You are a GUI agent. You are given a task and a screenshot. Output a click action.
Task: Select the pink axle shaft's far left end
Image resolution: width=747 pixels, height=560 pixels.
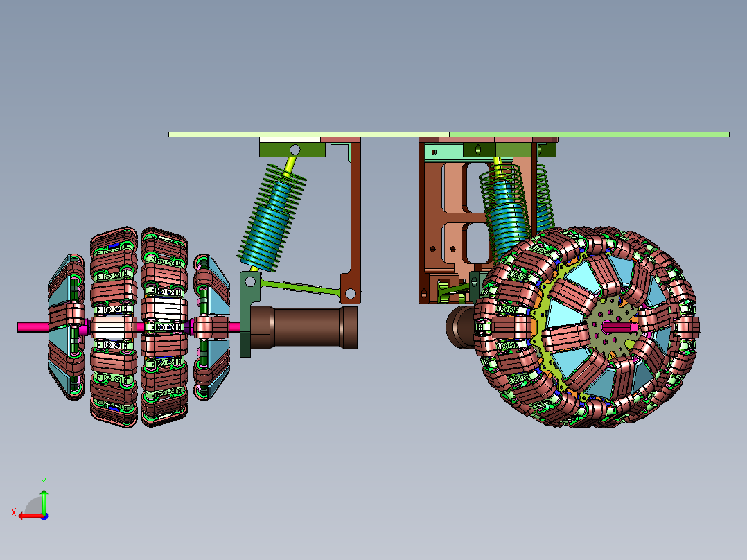[x=33, y=327]
